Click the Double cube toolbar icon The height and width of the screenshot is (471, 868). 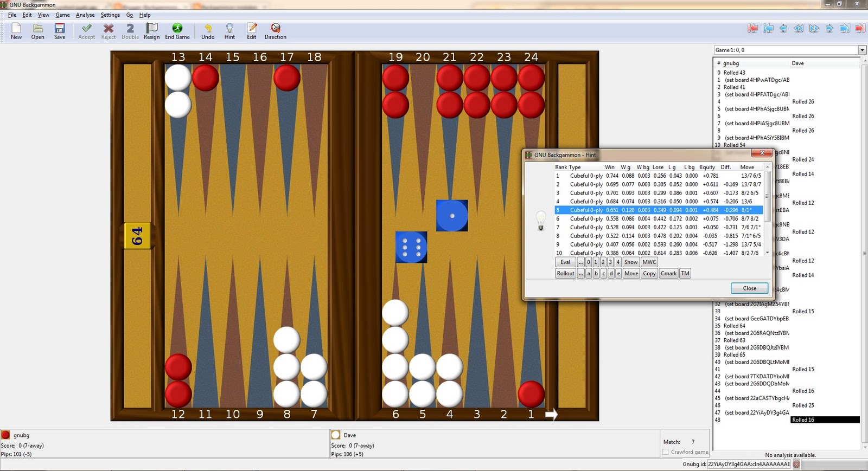[130, 31]
